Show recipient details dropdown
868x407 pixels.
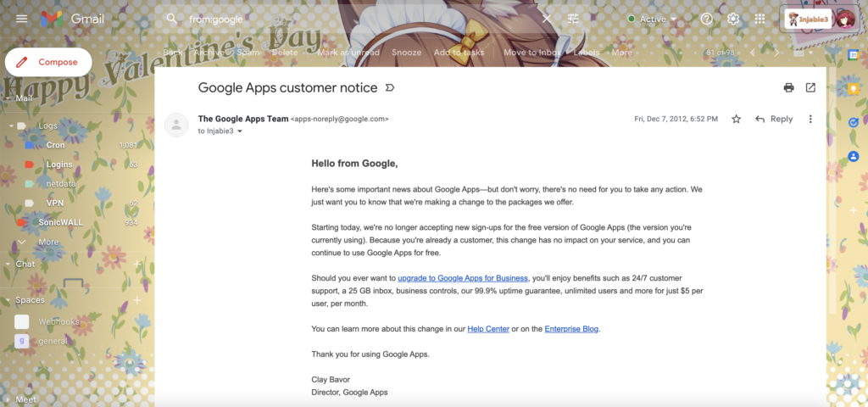pyautogui.click(x=240, y=131)
